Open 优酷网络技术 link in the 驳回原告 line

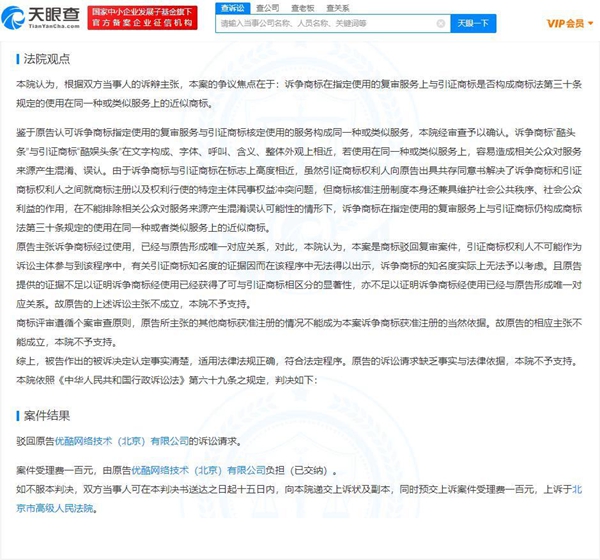click(x=116, y=441)
